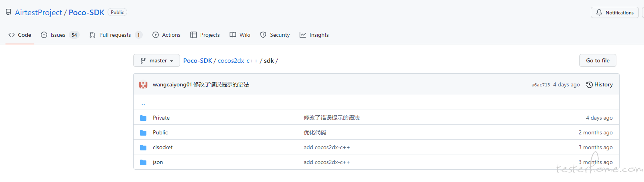
Task: Click the Issues circle-dot icon
Action: (x=44, y=35)
